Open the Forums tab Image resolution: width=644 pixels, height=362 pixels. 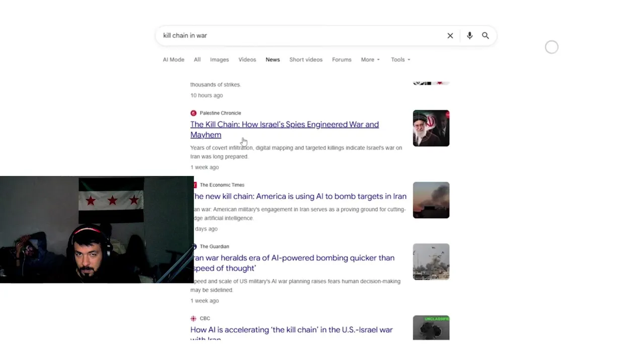tap(342, 59)
